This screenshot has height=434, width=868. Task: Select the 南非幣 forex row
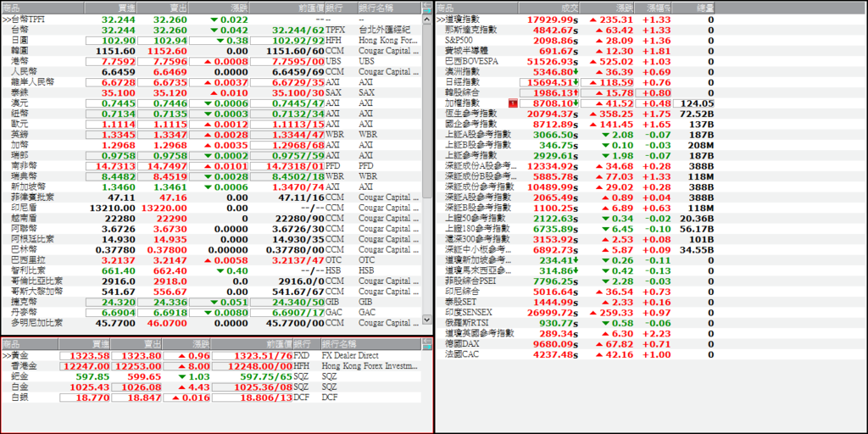[x=211, y=166]
